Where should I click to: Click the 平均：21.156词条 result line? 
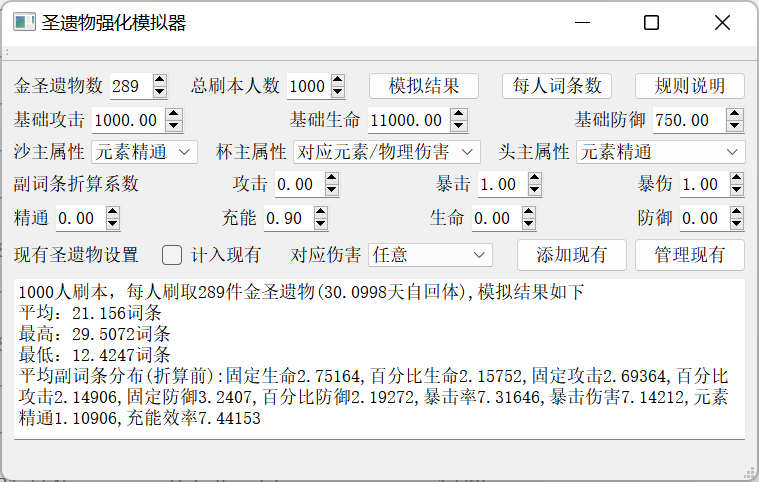pyautogui.click(x=90, y=313)
